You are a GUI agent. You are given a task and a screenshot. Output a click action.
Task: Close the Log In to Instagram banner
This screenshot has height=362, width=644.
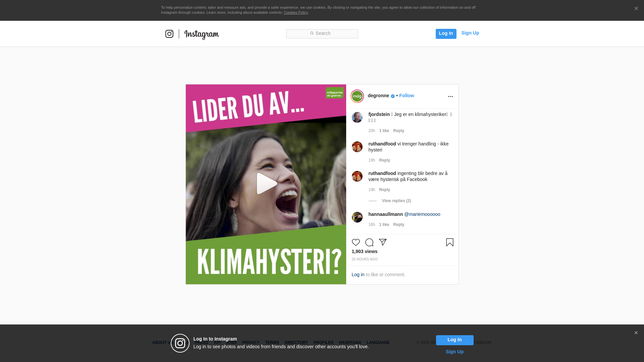point(636,333)
